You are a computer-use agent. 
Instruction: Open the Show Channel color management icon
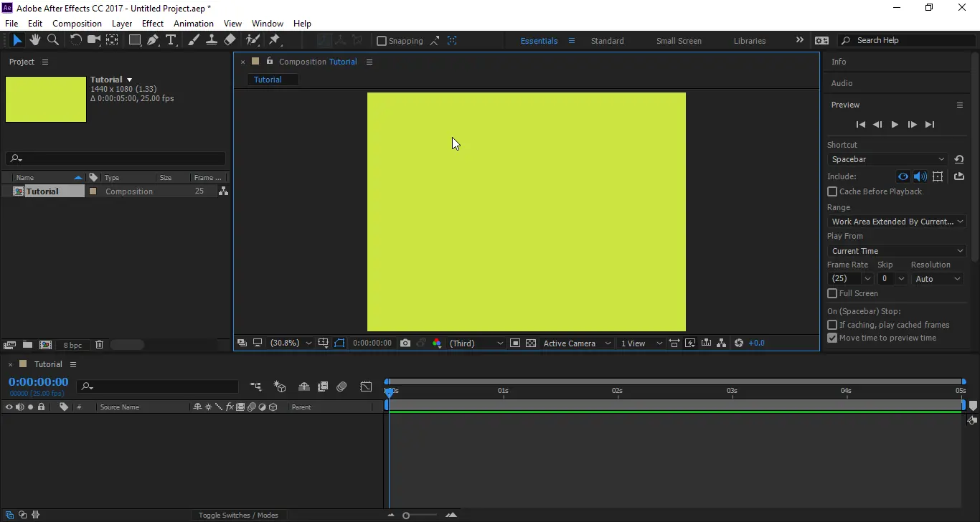(x=436, y=343)
